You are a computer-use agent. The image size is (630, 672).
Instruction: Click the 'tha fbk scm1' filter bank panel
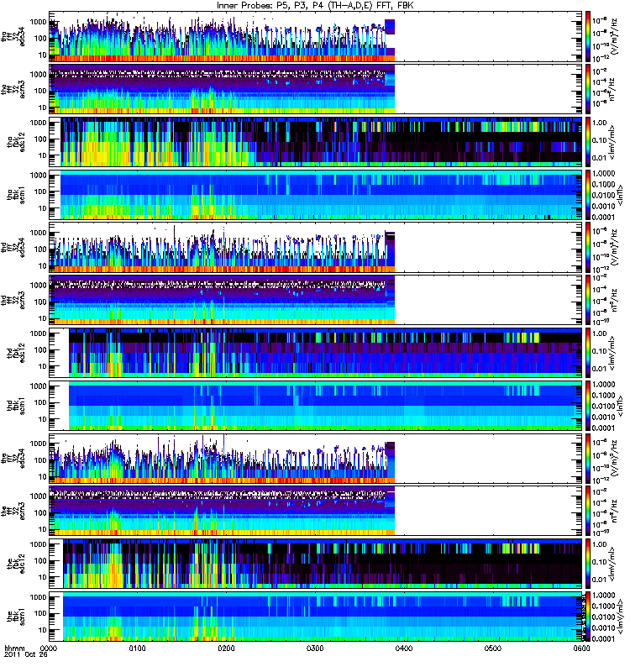pos(316,195)
